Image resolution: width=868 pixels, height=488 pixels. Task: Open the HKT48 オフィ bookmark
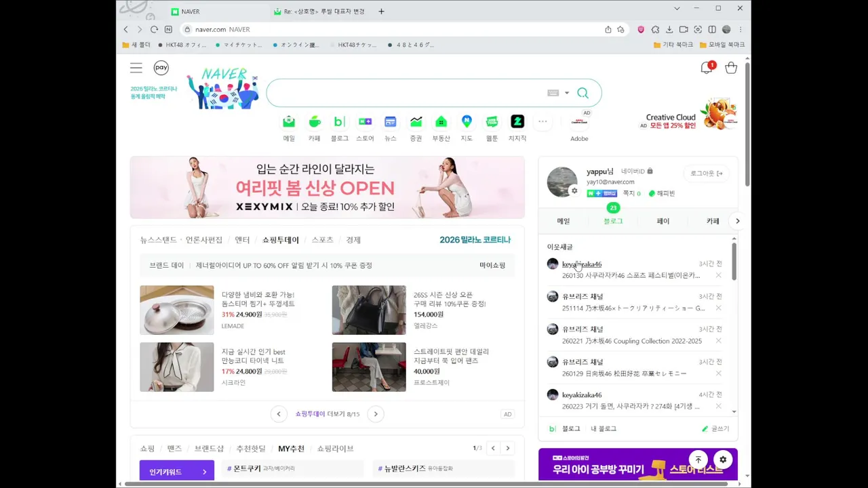(x=182, y=45)
